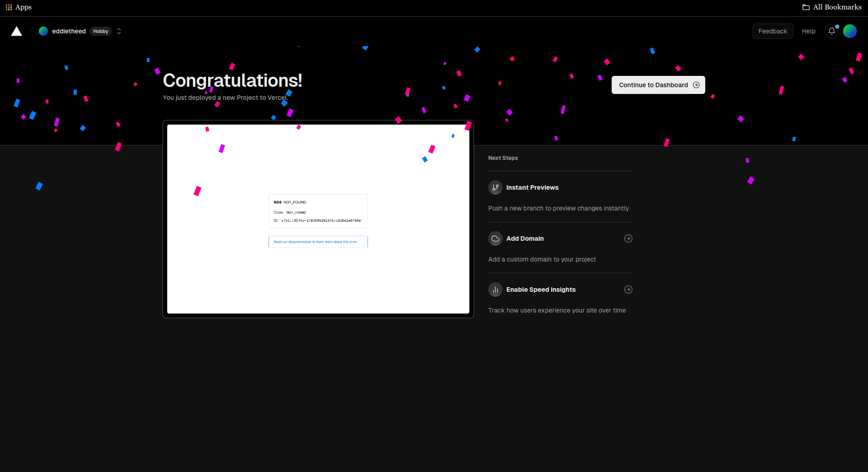
Task: Open the notifications bell
Action: pos(831,31)
